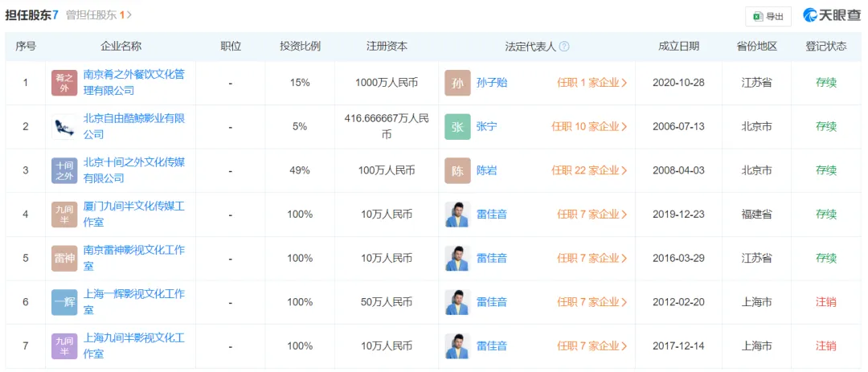
Task: Click the 孙 avatar icon for 孙子贻
Action: 457,83
